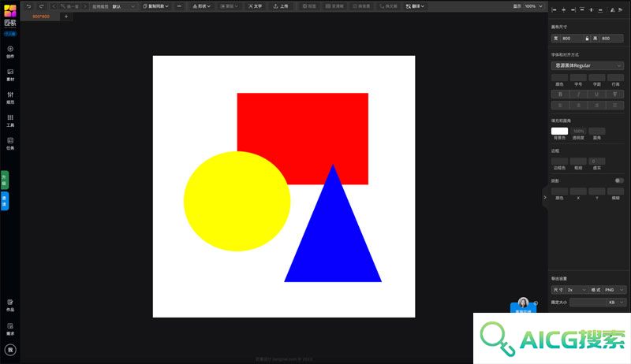Open the 素材 materials sidebar section
The image size is (631, 364).
pos(10,75)
